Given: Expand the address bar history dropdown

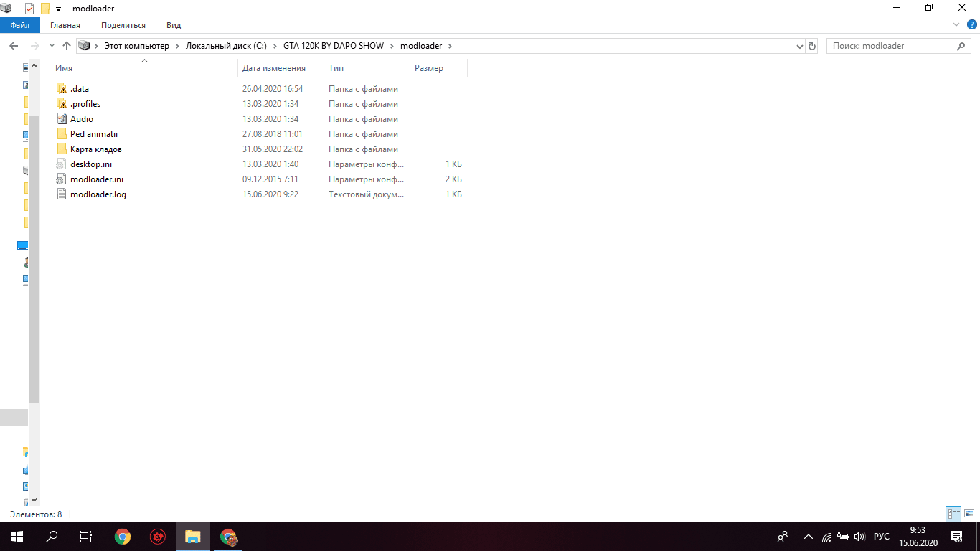Looking at the screenshot, I should (800, 46).
